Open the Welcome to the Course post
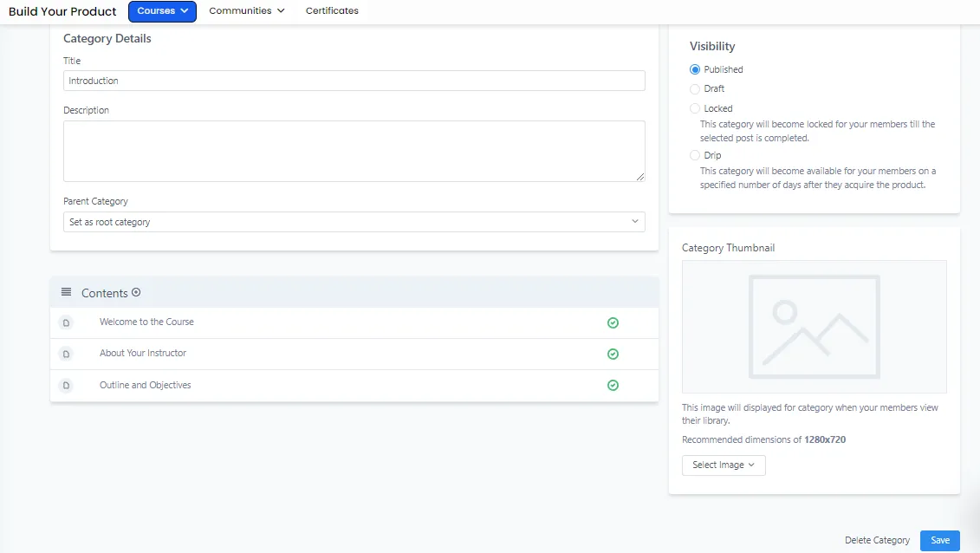 (x=147, y=322)
